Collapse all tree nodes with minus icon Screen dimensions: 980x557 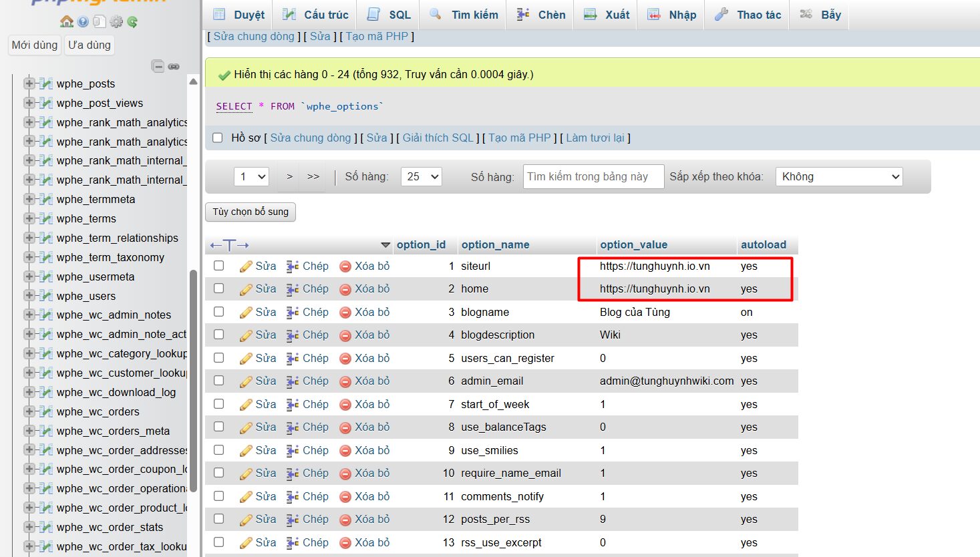click(158, 66)
